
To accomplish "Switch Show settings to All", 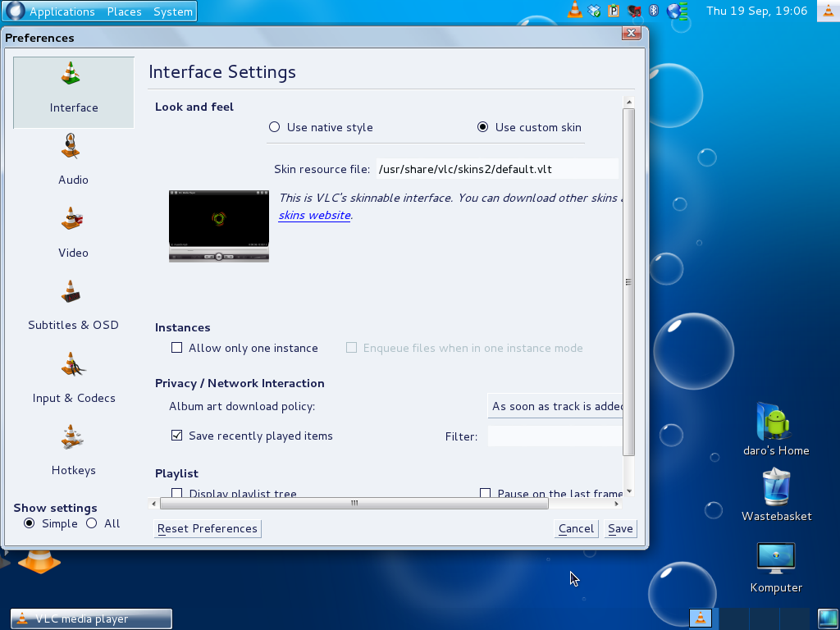I will pos(92,523).
